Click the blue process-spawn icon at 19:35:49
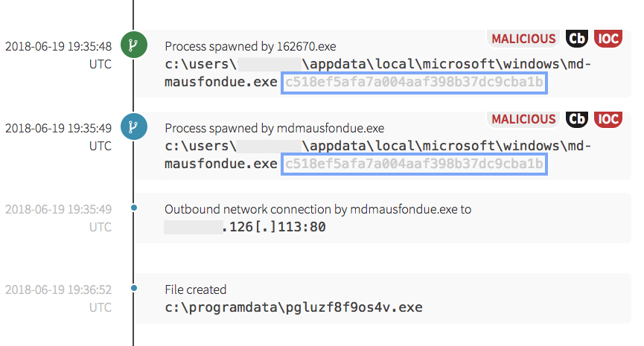 [134, 126]
